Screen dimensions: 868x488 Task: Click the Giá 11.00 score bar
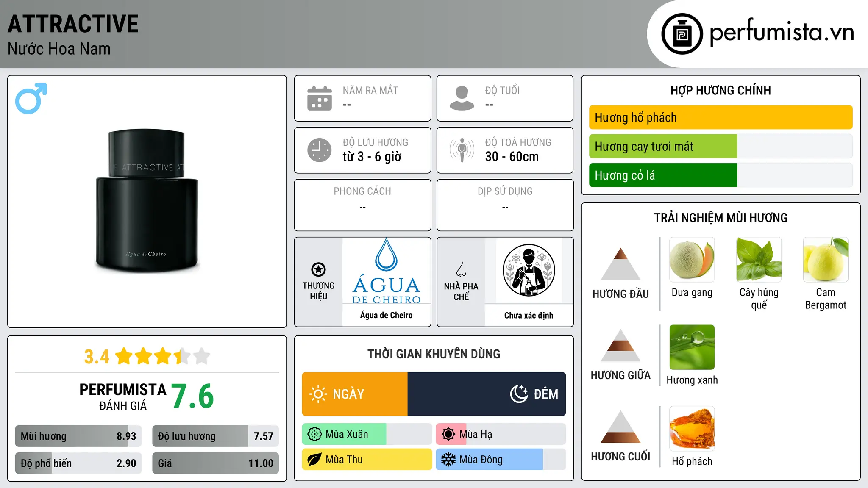216,463
